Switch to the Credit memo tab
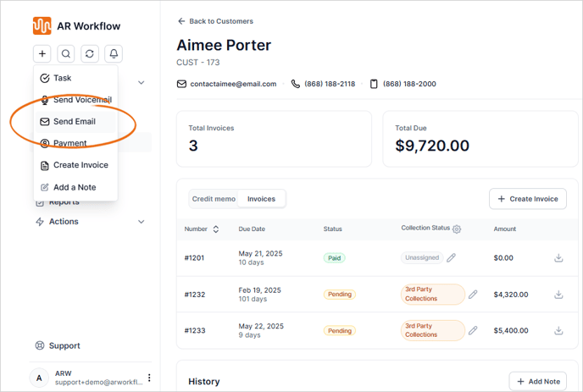 (214, 199)
